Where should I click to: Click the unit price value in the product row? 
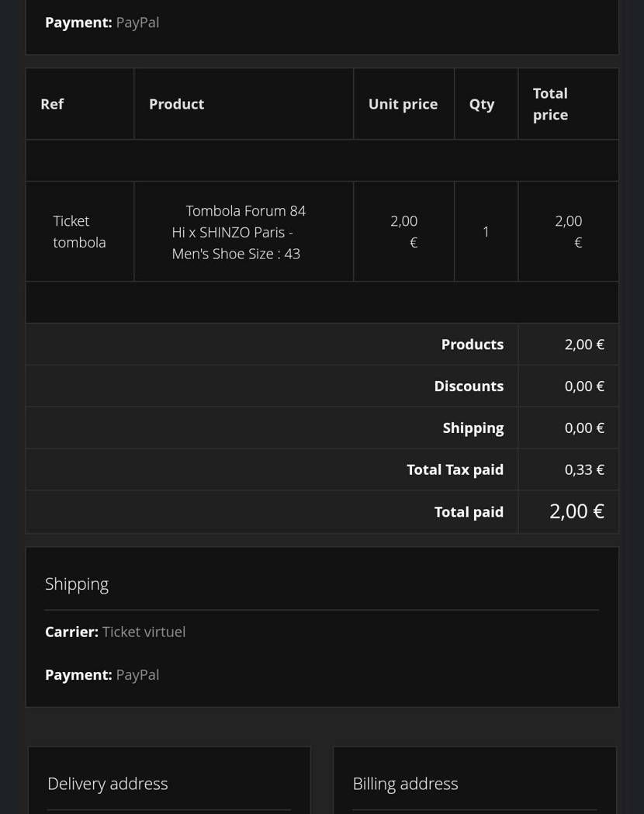pos(404,231)
